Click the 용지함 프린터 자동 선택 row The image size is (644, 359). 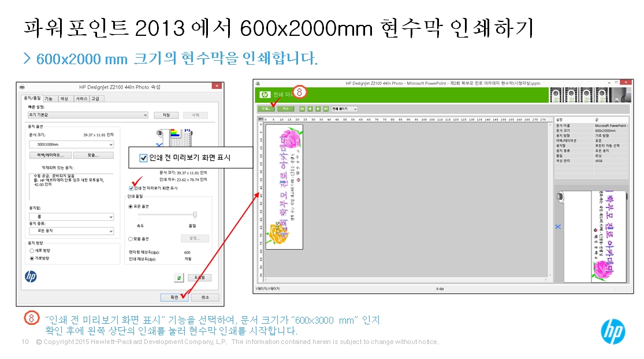click(591, 146)
